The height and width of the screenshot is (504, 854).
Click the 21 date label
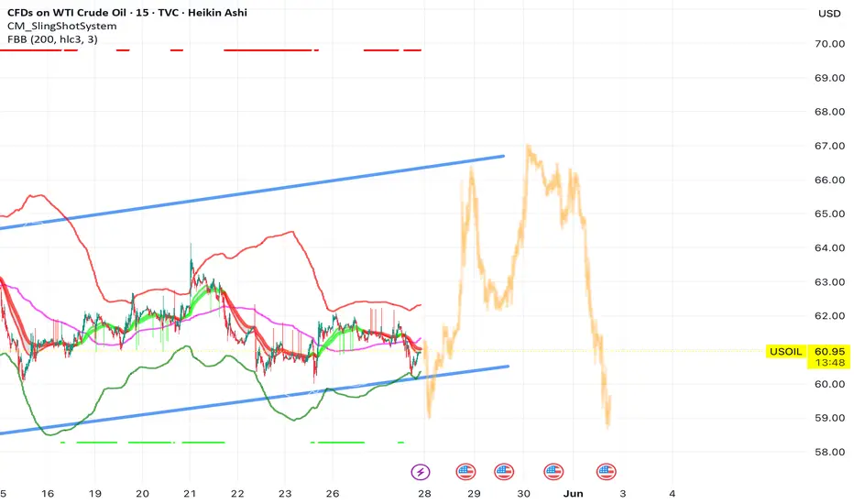point(190,494)
